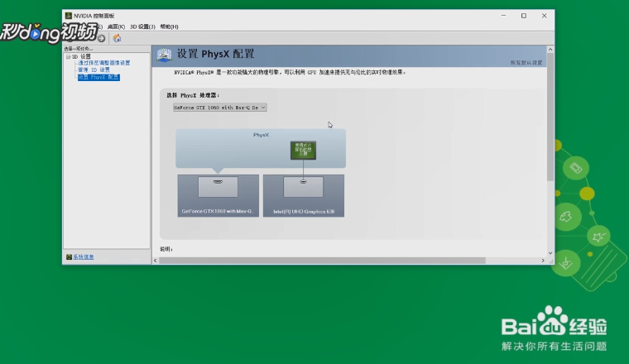629x364 pixels.
Task: Click horizontal scrollbar right arrow
Action: (543, 261)
